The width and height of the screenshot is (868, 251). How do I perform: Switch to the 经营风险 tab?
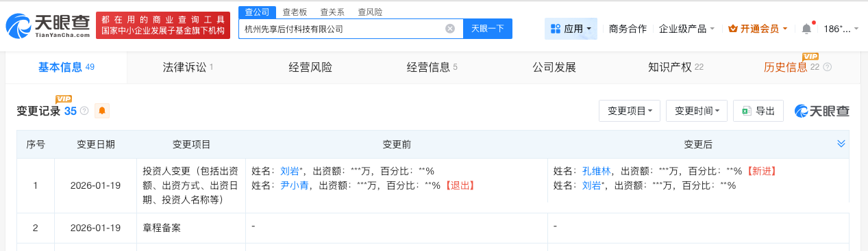point(310,67)
